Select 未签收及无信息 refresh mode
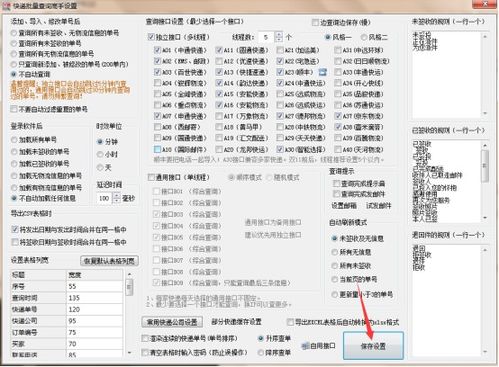Viewport: 499px width, 367px height. (x=334, y=238)
